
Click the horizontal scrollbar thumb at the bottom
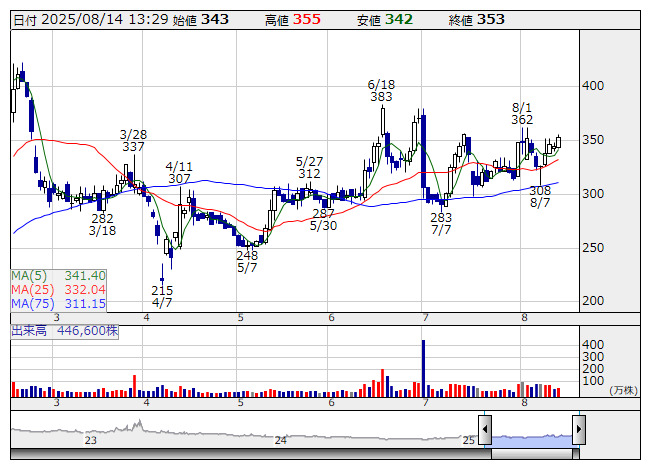[532, 454]
